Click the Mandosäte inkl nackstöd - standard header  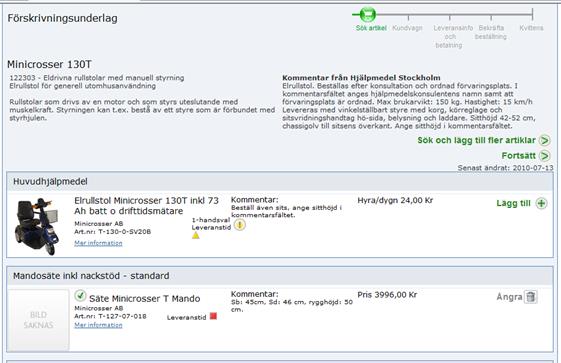coord(280,276)
